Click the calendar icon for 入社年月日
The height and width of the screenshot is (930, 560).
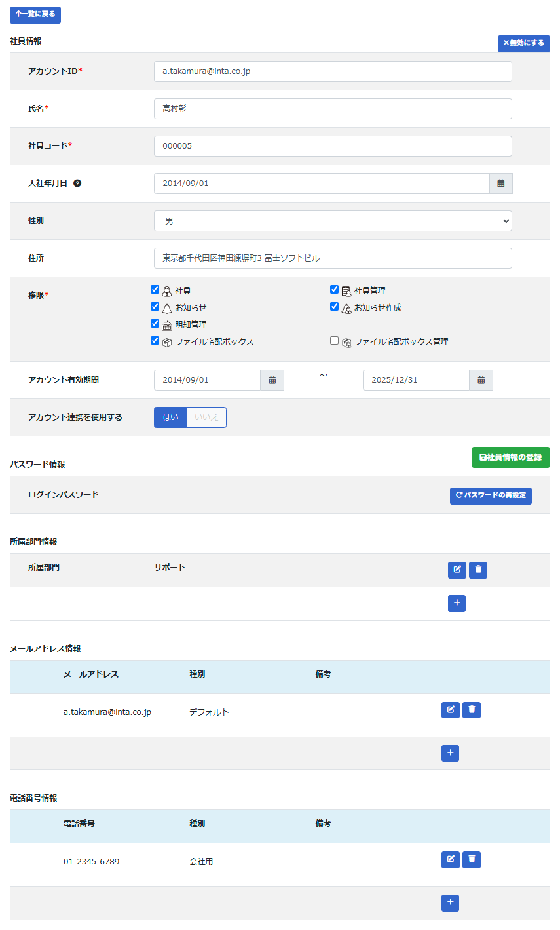pos(500,184)
